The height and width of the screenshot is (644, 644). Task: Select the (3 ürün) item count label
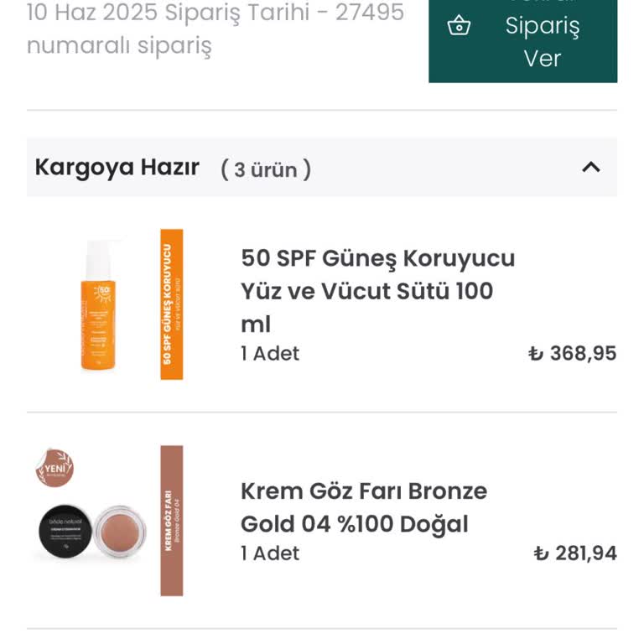pyautogui.click(x=266, y=169)
